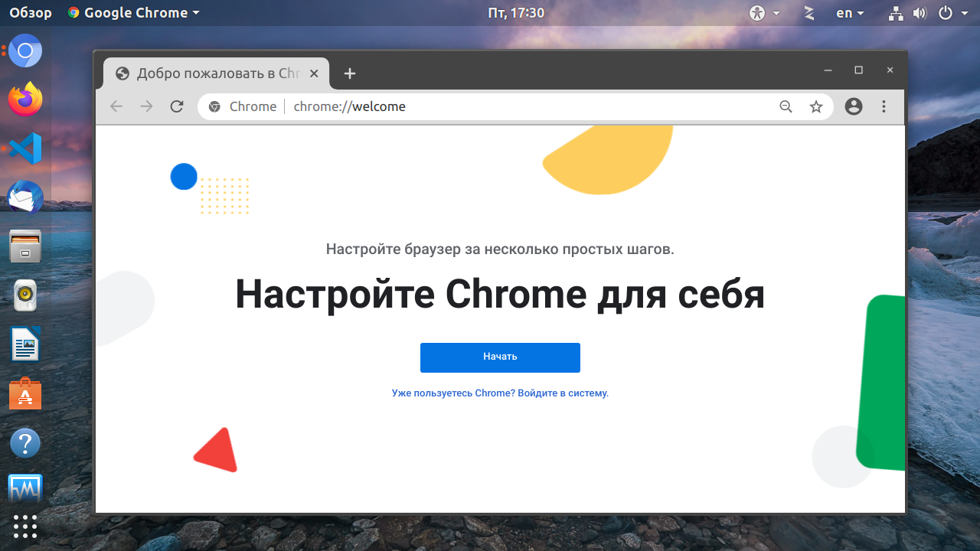Go forward using the forward arrow
Viewport: 980px width, 551px height.
(147, 106)
